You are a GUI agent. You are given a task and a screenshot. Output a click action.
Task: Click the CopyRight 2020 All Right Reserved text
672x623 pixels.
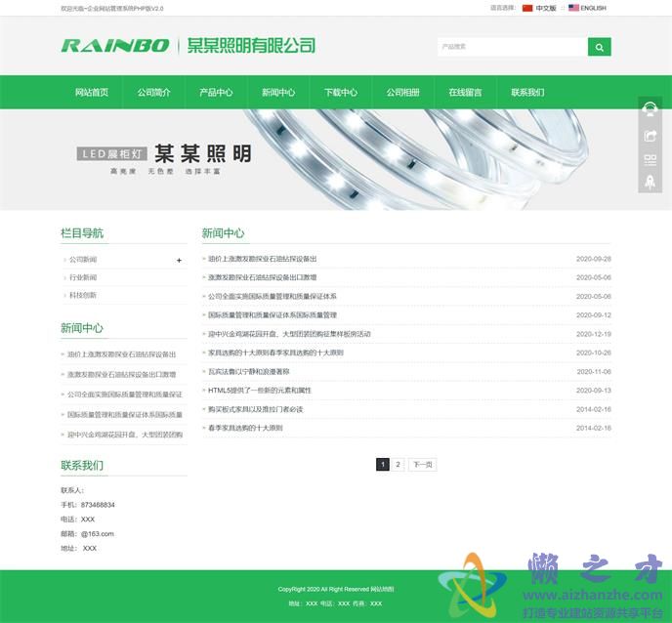(x=323, y=590)
